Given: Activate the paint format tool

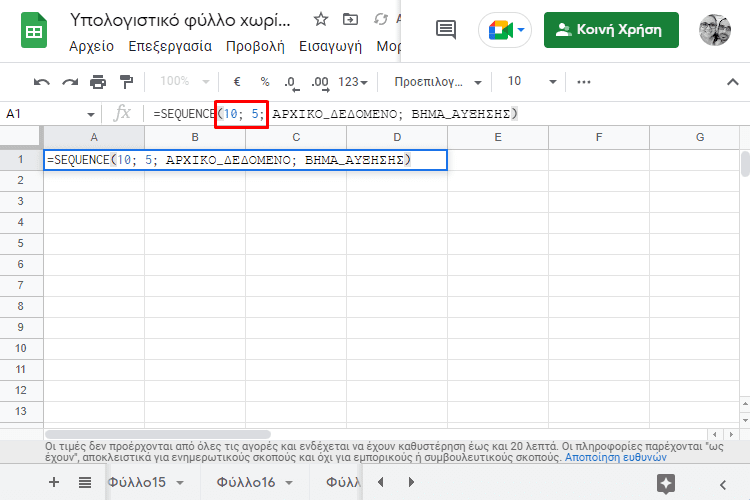Looking at the screenshot, I should [x=126, y=82].
